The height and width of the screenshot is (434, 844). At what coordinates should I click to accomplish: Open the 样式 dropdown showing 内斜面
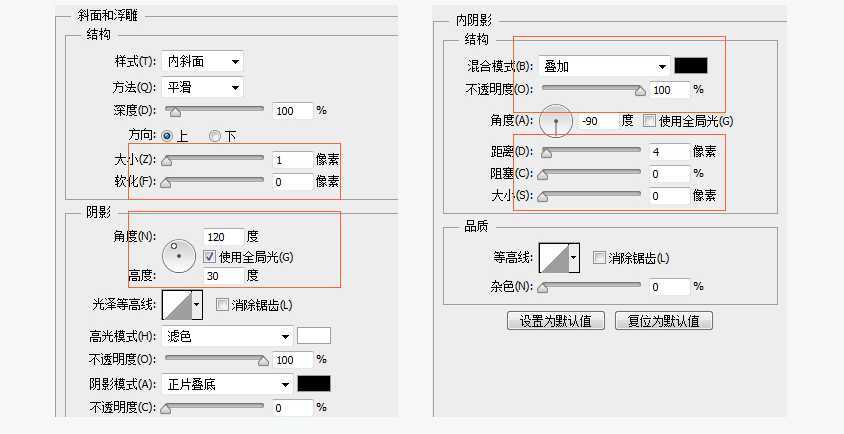point(204,62)
